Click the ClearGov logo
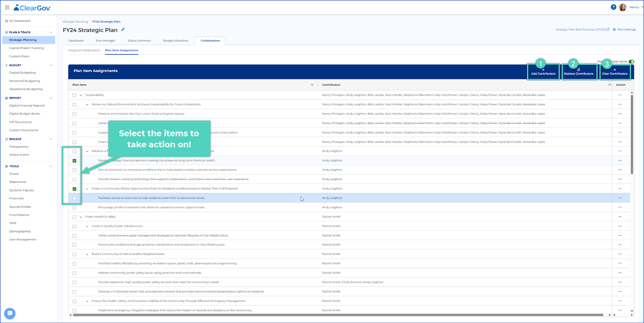The height and width of the screenshot is (323, 644). (32, 8)
